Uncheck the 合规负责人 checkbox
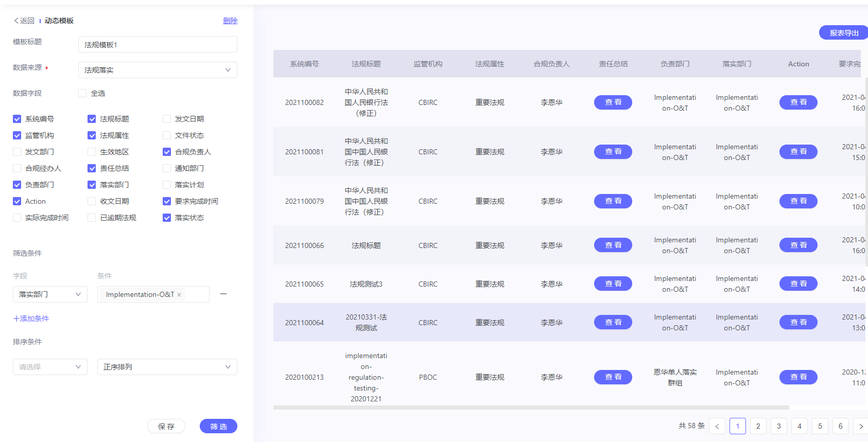 click(167, 152)
